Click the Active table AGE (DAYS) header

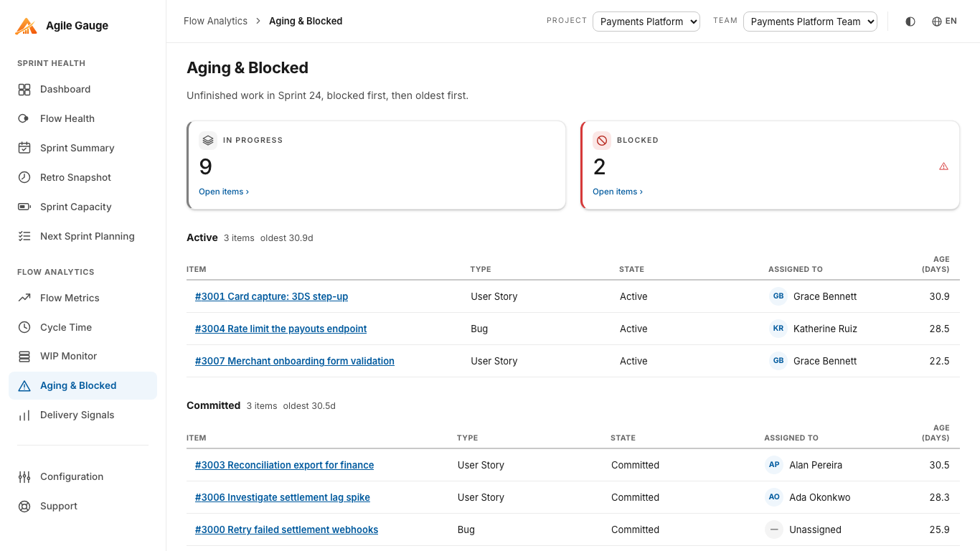936,264
